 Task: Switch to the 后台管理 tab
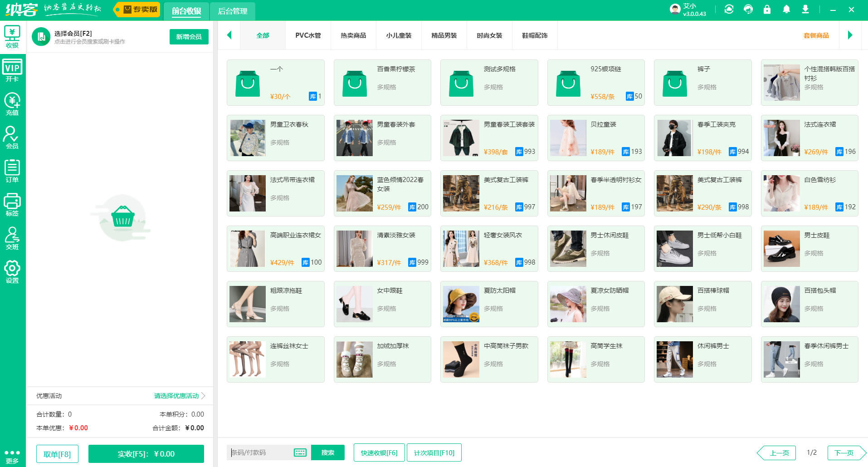[x=233, y=11]
